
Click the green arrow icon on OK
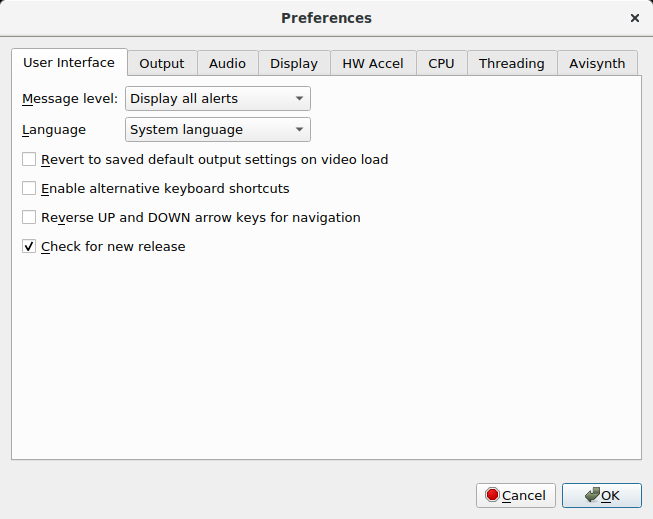click(592, 495)
